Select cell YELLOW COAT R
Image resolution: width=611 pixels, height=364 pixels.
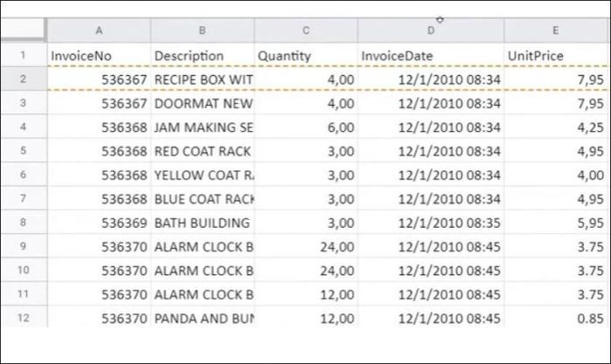click(203, 175)
